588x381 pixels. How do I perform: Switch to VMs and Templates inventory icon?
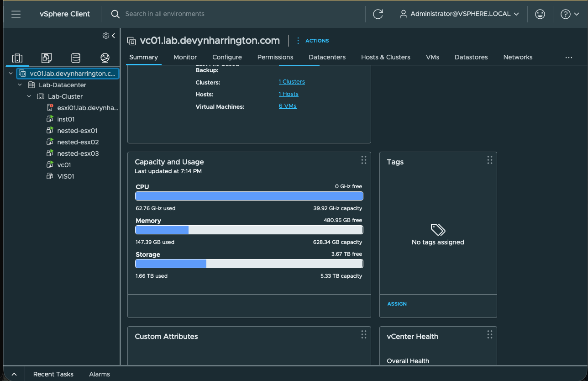pyautogui.click(x=46, y=58)
